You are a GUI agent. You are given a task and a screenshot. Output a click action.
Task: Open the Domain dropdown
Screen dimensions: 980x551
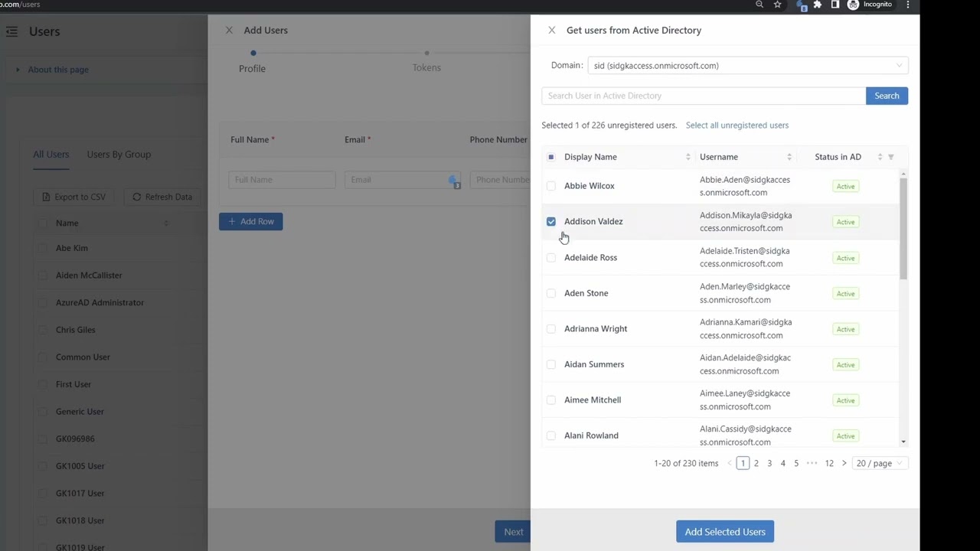point(748,66)
